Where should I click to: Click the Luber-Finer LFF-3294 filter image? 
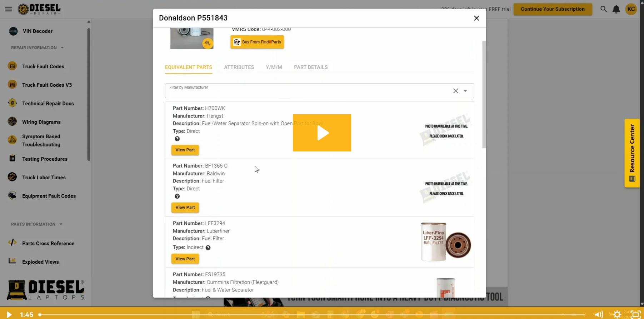446,242
